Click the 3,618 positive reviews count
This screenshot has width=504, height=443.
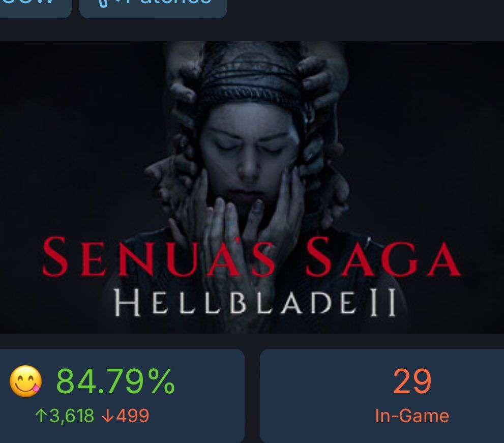[72, 416]
